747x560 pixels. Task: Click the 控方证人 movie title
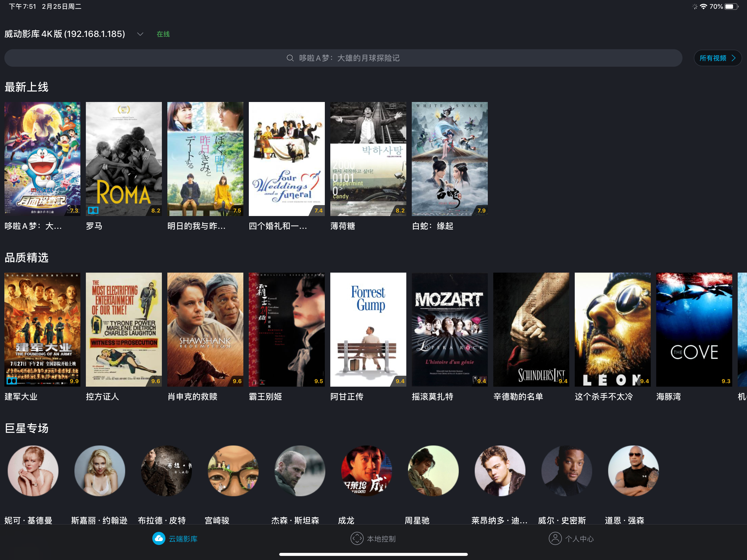[102, 396]
